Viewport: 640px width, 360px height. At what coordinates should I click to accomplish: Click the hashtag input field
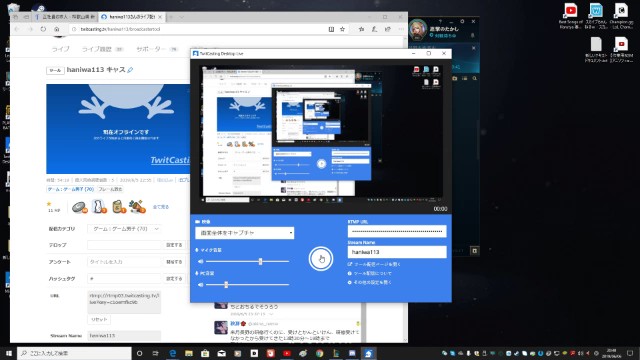coord(124,278)
